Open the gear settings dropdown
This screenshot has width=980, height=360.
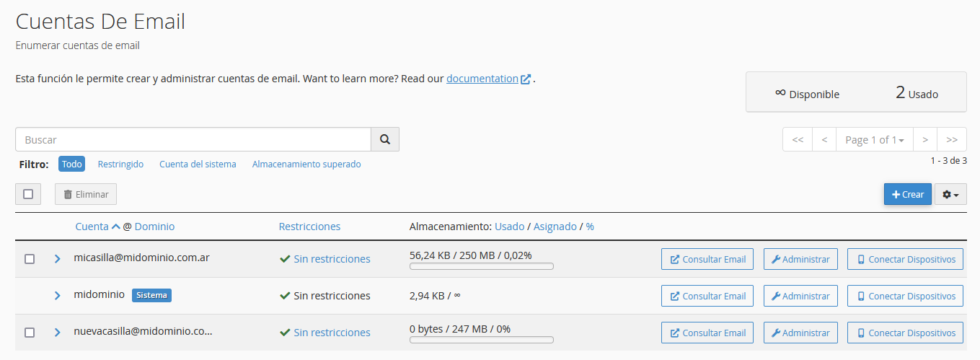(950, 194)
